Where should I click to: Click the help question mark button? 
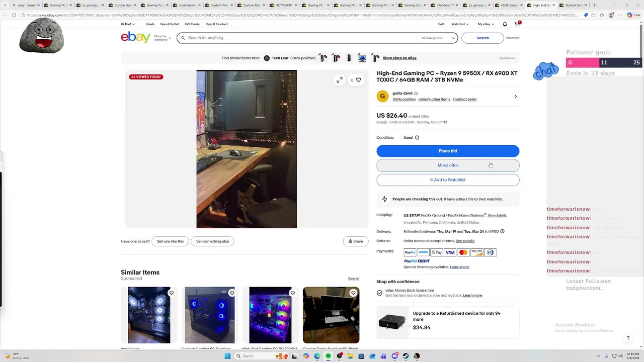pos(628,338)
